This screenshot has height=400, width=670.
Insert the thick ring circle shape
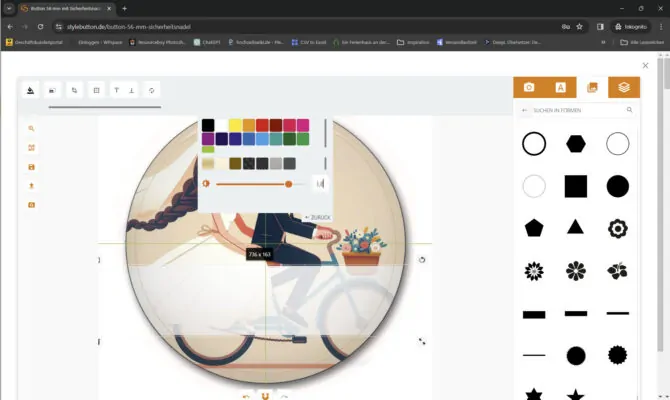click(x=534, y=144)
